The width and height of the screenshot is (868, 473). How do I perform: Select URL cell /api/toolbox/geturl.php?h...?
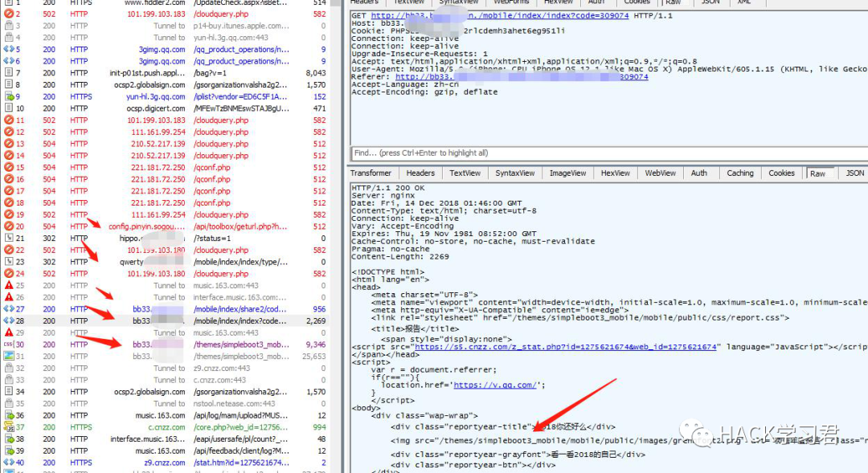[240, 226]
